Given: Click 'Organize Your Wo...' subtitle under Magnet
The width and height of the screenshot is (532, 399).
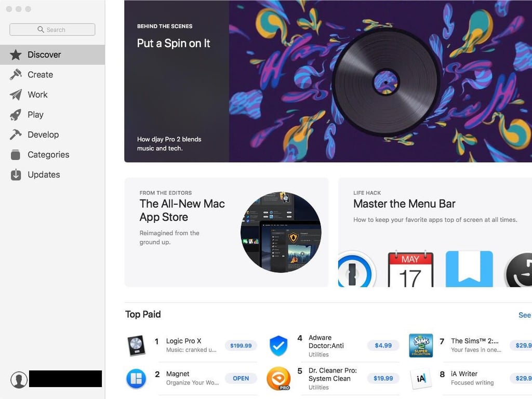Looking at the screenshot, I should [x=192, y=383].
